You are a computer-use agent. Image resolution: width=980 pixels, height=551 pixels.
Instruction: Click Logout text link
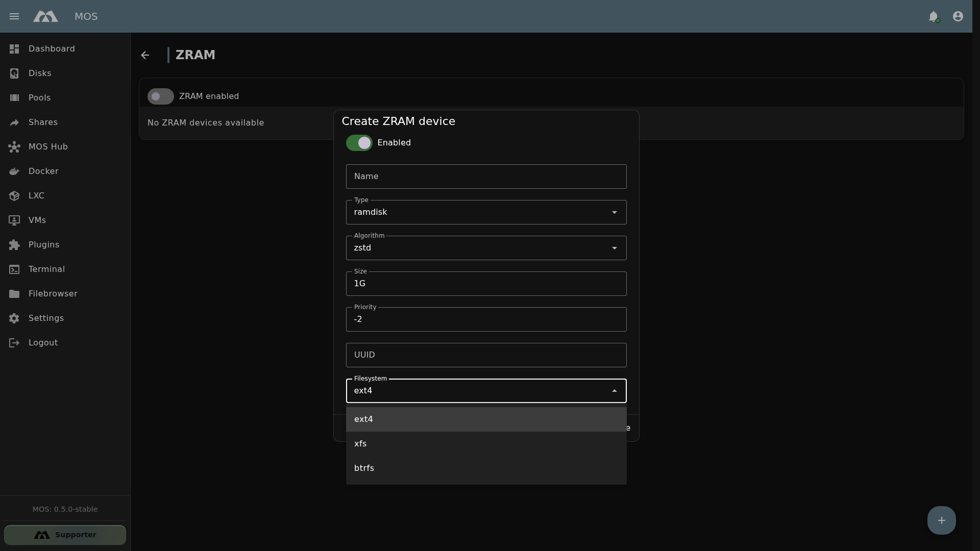(43, 343)
